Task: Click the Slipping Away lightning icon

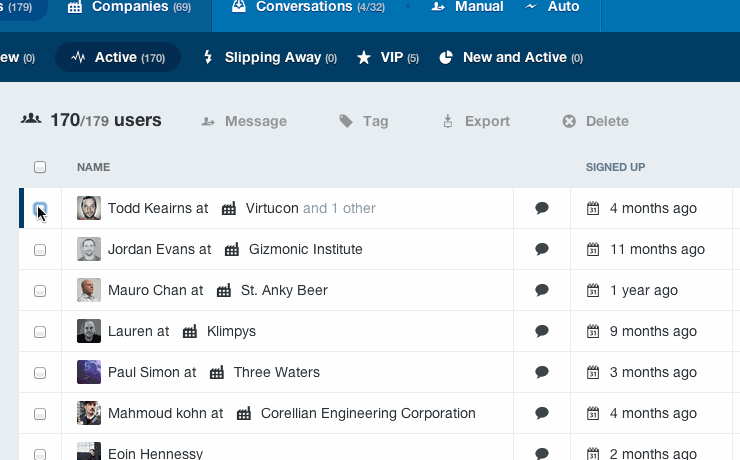Action: (208, 57)
